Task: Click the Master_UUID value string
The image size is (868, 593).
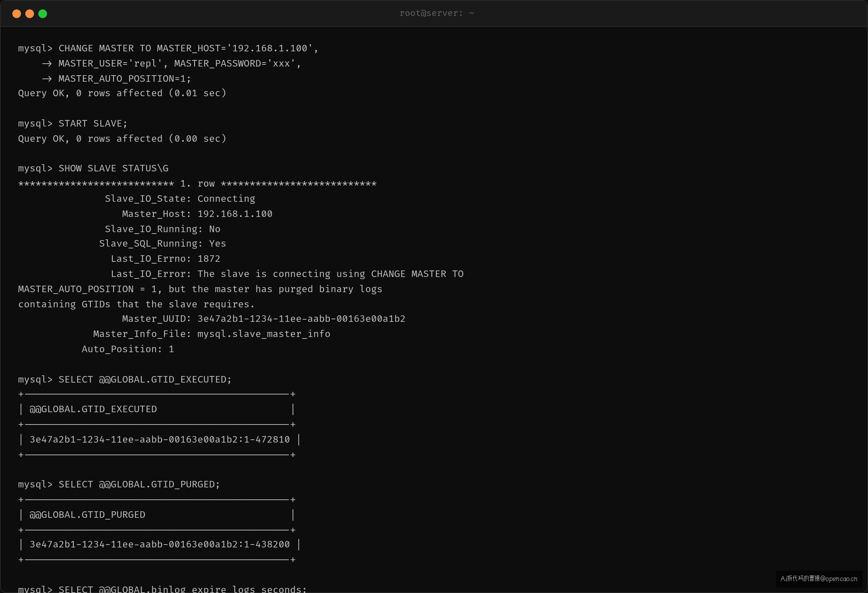Action: (x=301, y=319)
